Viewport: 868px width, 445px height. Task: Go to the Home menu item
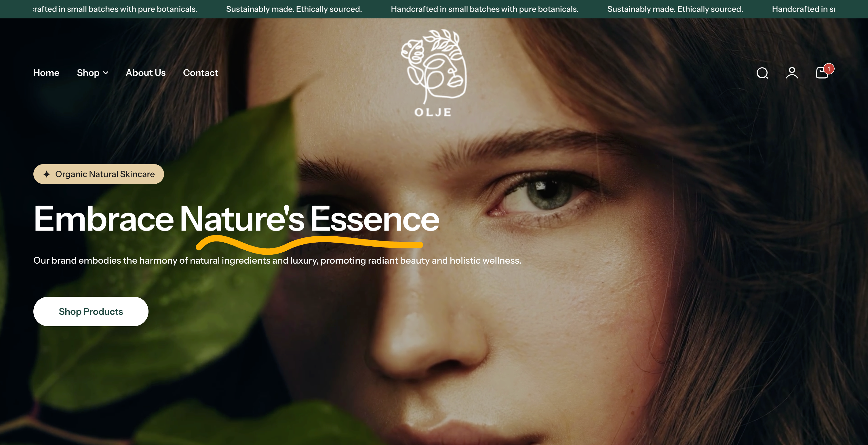coord(46,73)
